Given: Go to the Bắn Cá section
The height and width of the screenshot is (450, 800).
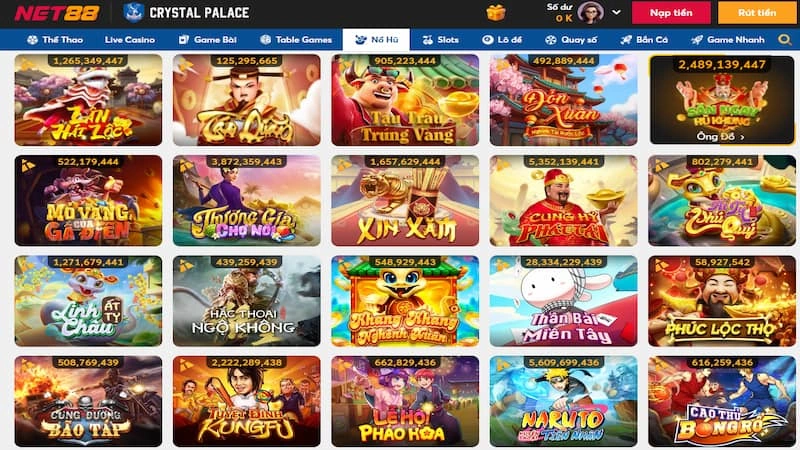Looking at the screenshot, I should click(x=644, y=40).
